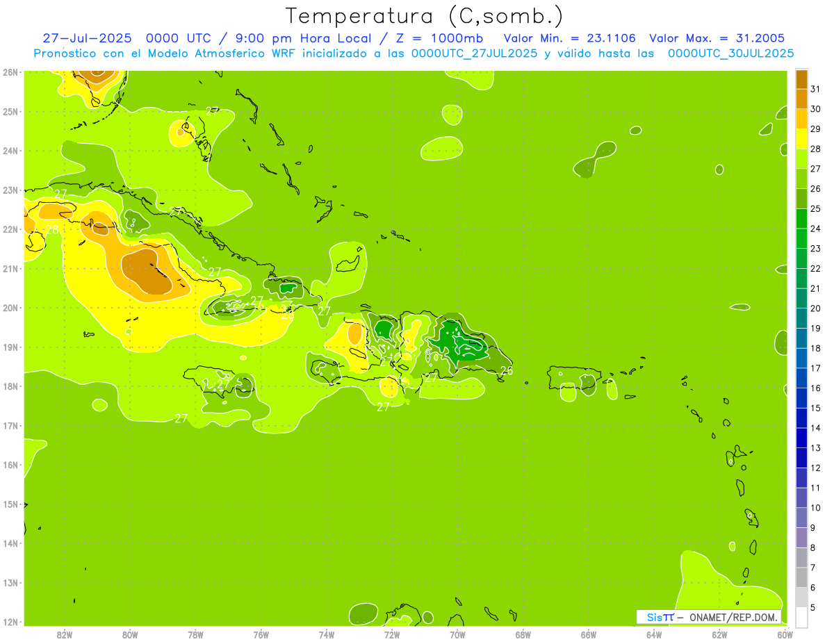Screen dimensions: 834x644
Task: Pick the teal legend swatch between 19 and 20
Action: [x=801, y=317]
